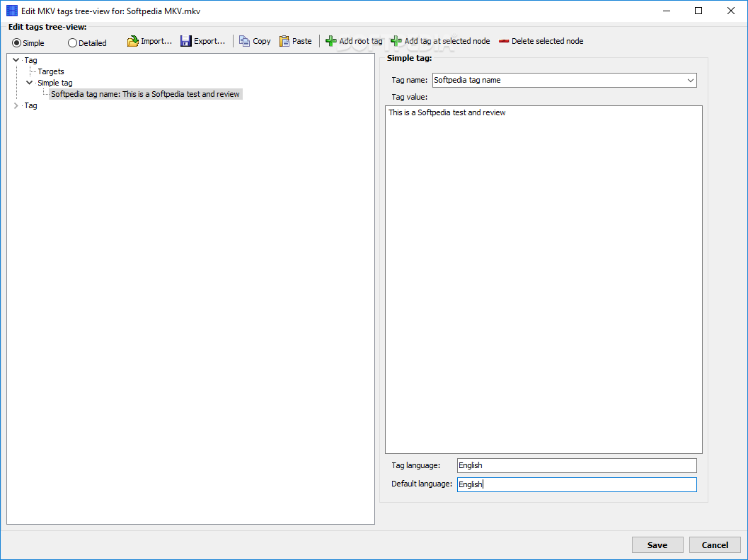Click the plus icon for Add tag at selected node
Screen dimensions: 748x560
click(x=396, y=41)
